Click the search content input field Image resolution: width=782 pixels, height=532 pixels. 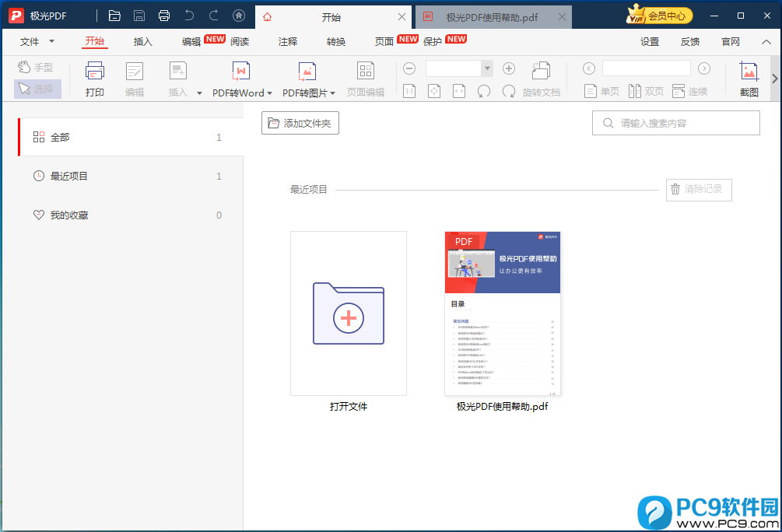click(x=675, y=123)
